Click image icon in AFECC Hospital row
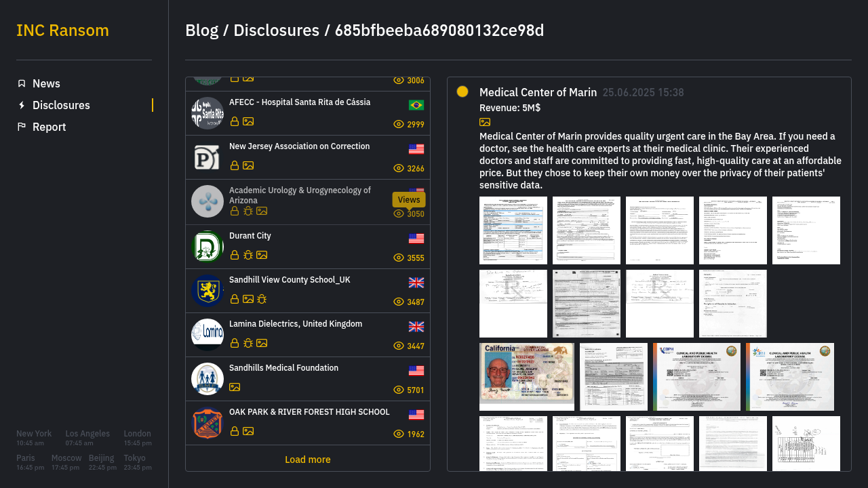The width and height of the screenshot is (868, 488). (248, 121)
